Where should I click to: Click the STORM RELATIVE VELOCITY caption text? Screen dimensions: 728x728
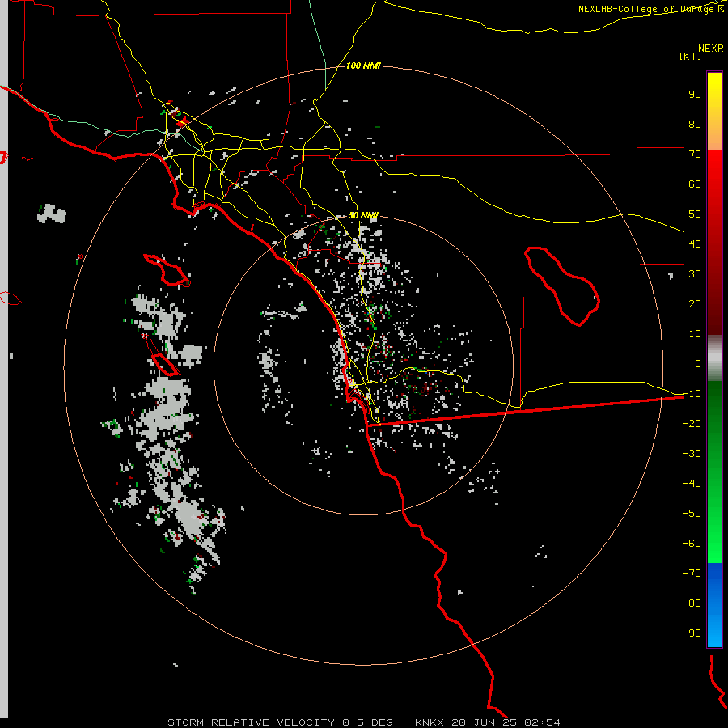click(252, 722)
